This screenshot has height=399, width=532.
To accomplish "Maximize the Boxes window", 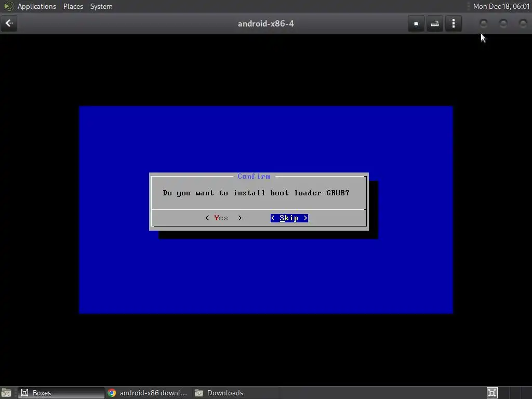I will pyautogui.click(x=503, y=23).
